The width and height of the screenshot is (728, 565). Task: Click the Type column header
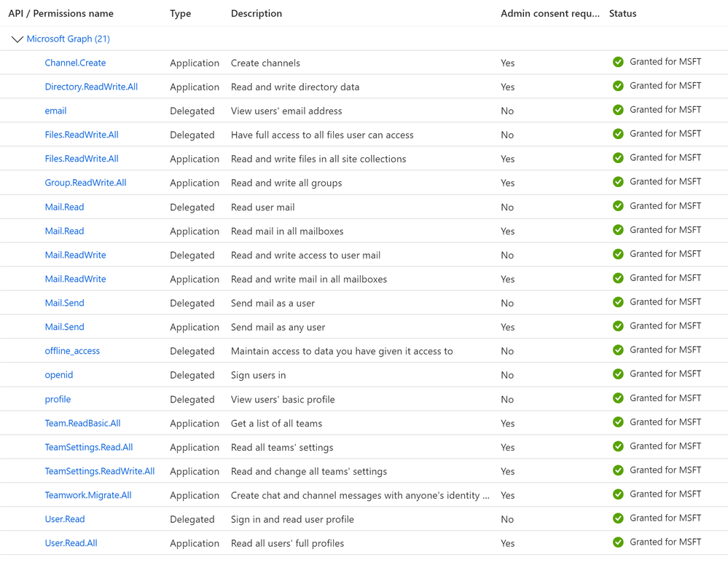tap(180, 14)
